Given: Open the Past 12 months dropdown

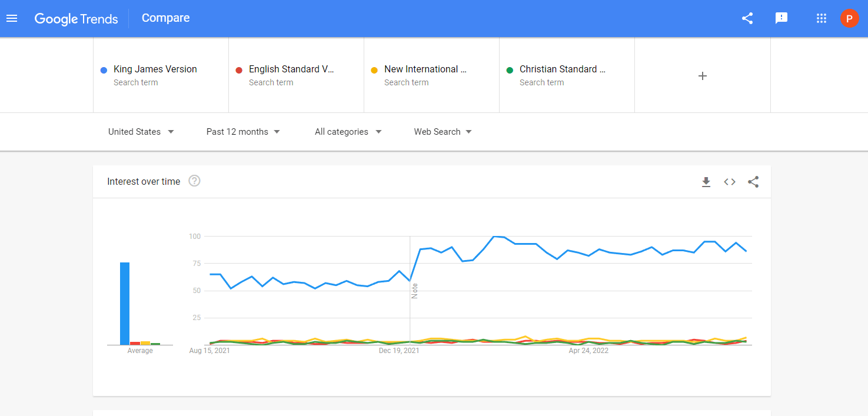Looking at the screenshot, I should (x=243, y=132).
